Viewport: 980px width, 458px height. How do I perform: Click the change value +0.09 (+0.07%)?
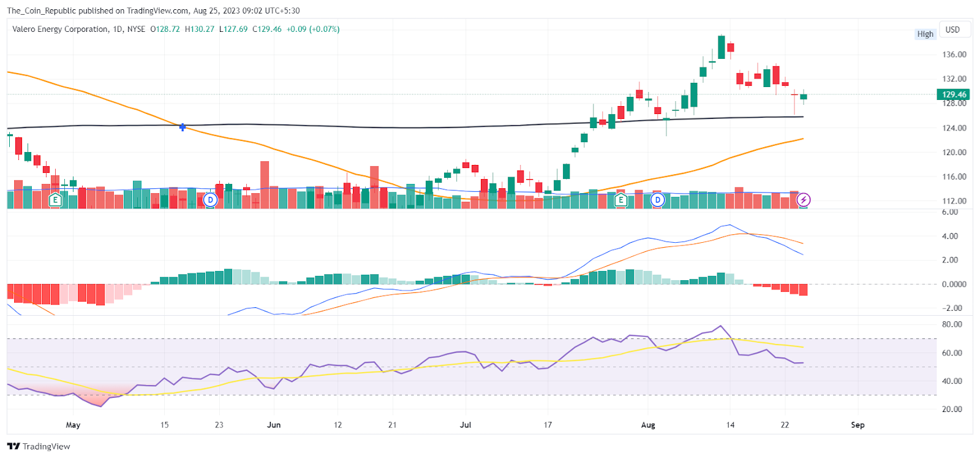313,29
